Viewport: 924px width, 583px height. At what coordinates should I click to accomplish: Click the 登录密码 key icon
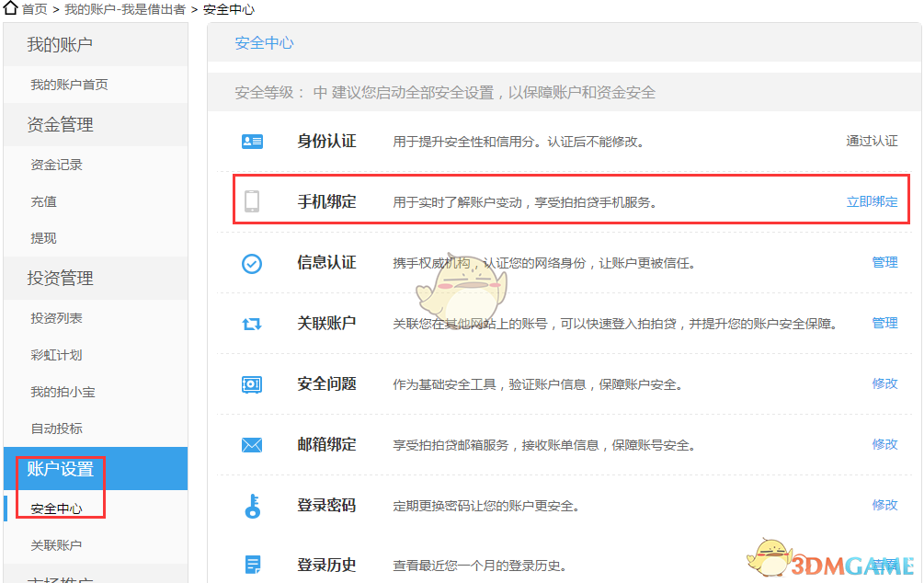click(x=253, y=506)
